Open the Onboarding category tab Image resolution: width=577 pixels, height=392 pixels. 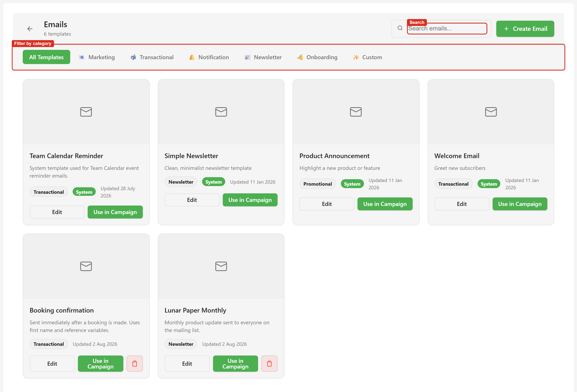point(317,57)
